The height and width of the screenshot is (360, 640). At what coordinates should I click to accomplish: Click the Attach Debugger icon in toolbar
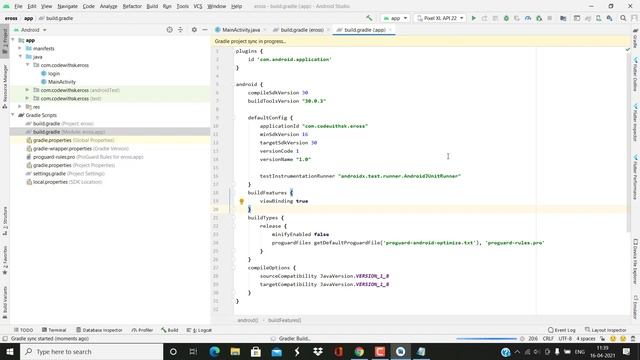[539, 18]
